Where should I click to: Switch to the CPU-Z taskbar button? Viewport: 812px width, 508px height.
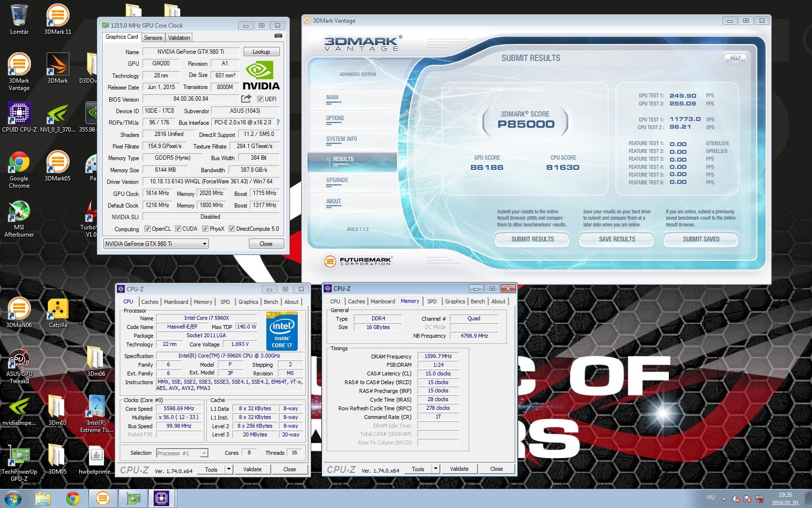[x=161, y=498]
